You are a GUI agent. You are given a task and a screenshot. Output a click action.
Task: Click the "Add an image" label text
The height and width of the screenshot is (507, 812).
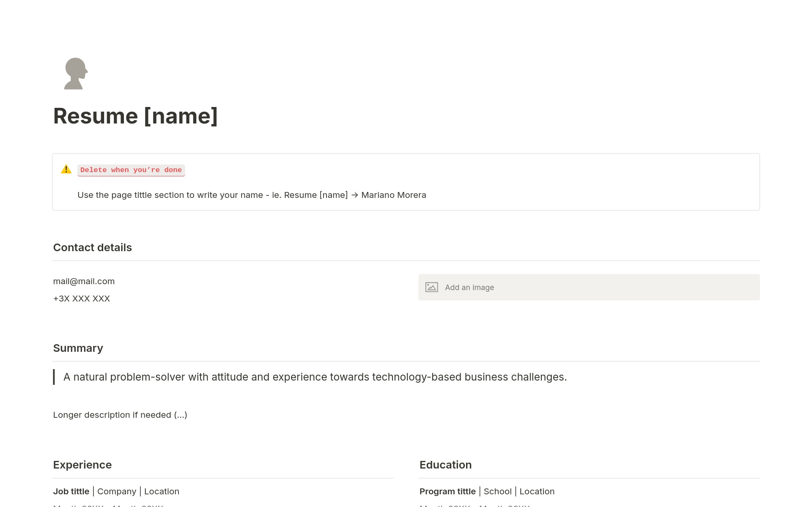click(x=469, y=288)
